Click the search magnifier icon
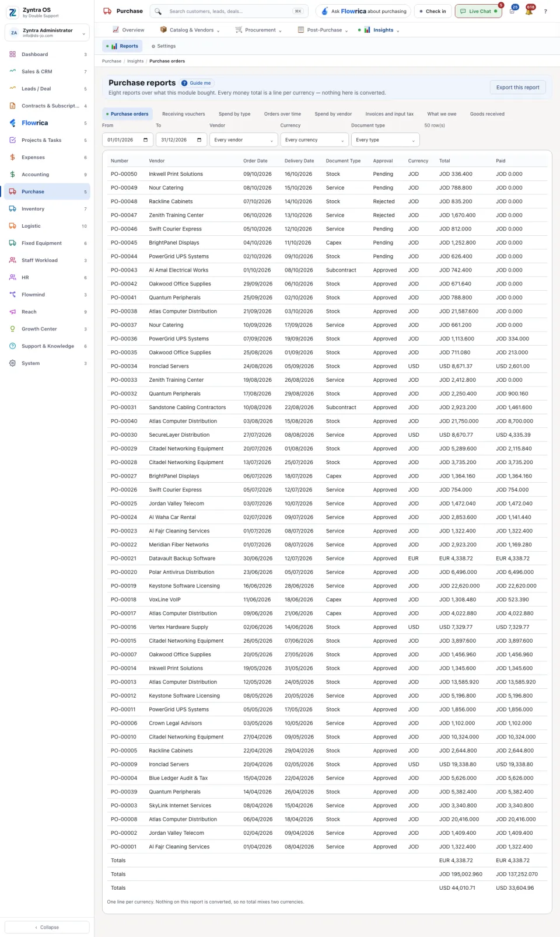The width and height of the screenshot is (560, 937). (158, 11)
